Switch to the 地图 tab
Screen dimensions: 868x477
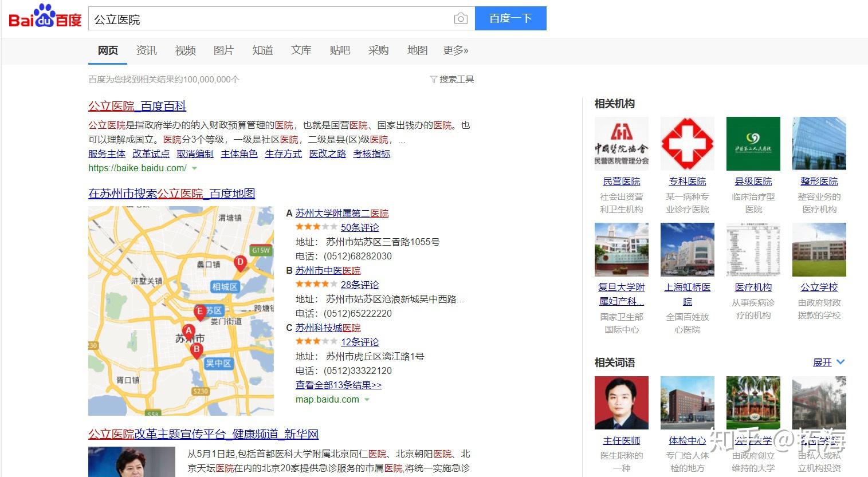[x=417, y=50]
